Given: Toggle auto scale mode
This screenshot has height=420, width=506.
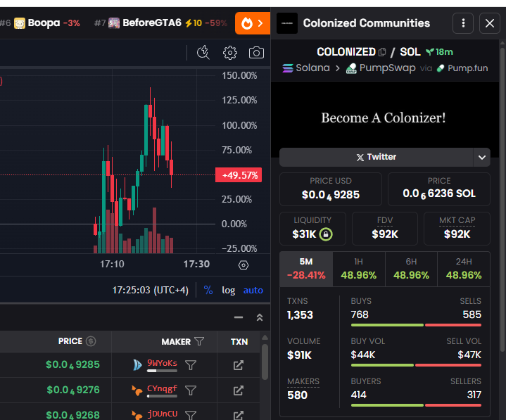Looking at the screenshot, I should [x=253, y=290].
